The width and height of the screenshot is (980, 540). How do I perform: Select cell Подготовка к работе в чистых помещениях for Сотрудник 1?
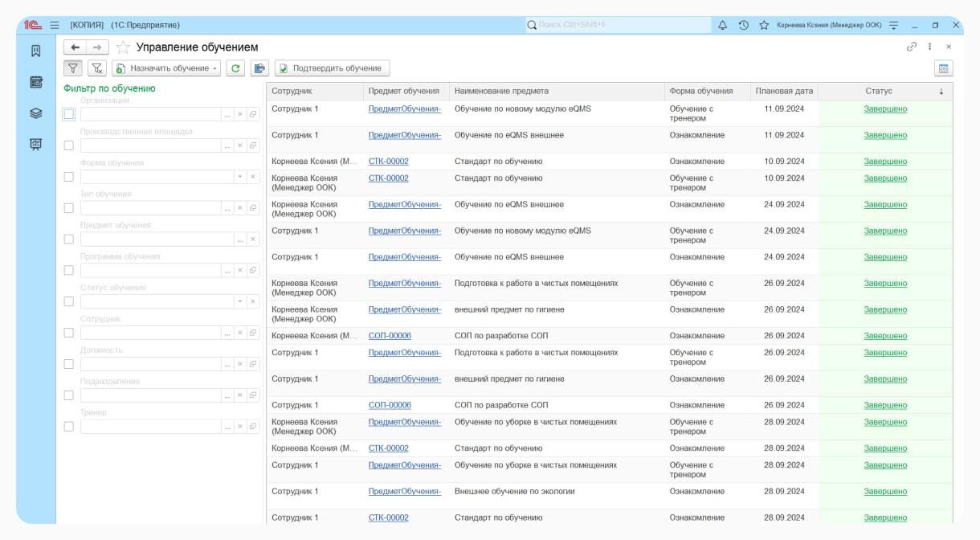(x=557, y=358)
